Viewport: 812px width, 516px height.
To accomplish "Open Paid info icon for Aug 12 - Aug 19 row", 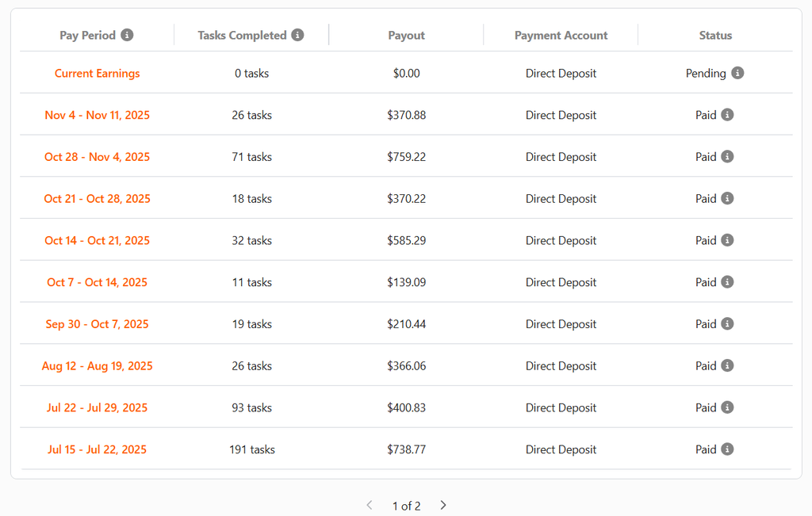I will point(727,365).
